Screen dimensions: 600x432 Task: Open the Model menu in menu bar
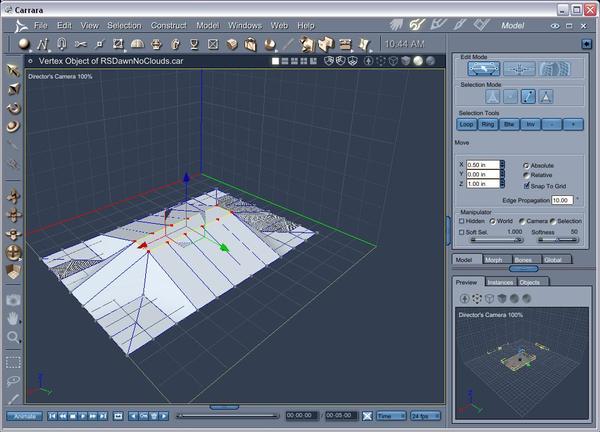(208, 26)
